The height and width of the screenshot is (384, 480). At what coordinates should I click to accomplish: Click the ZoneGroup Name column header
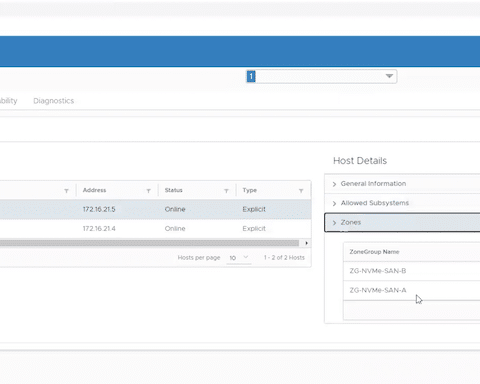tap(374, 252)
